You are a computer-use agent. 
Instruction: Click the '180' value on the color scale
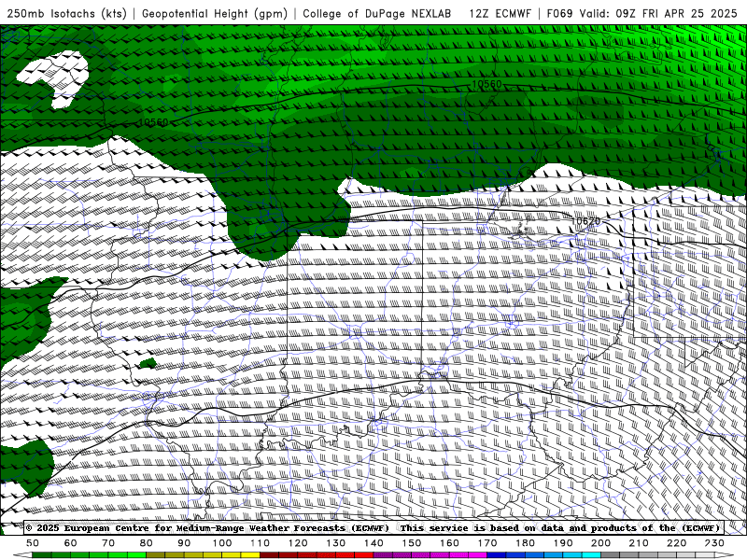[x=525, y=543]
